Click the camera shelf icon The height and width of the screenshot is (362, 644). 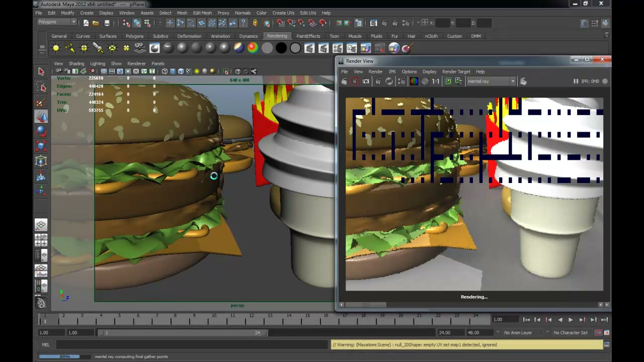(140, 48)
